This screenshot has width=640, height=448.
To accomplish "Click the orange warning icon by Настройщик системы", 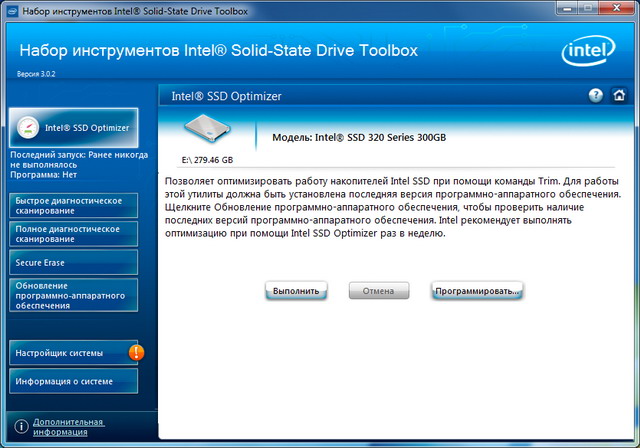I will point(136,353).
